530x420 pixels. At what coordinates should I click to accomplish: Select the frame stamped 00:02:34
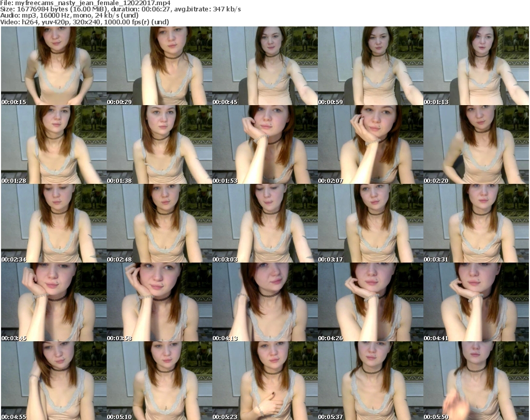[54, 224]
